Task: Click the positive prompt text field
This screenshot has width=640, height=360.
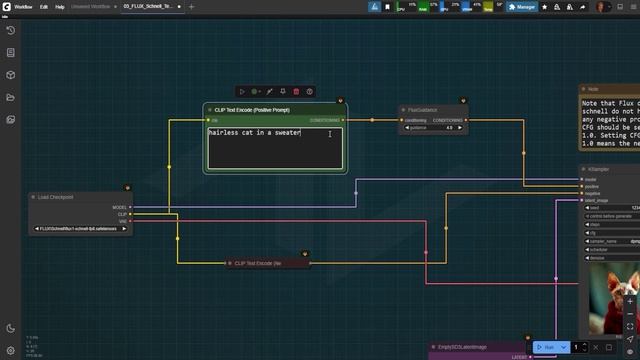Action: pos(275,148)
